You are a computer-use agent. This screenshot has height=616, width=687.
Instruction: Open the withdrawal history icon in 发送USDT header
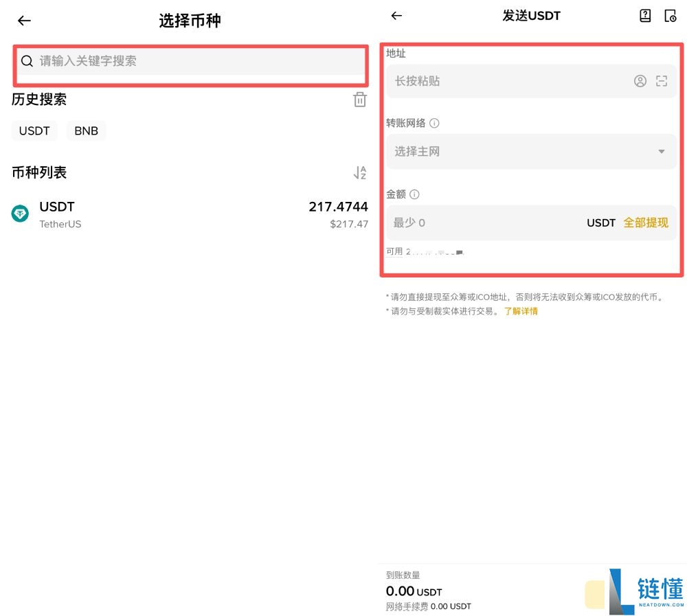point(671,16)
